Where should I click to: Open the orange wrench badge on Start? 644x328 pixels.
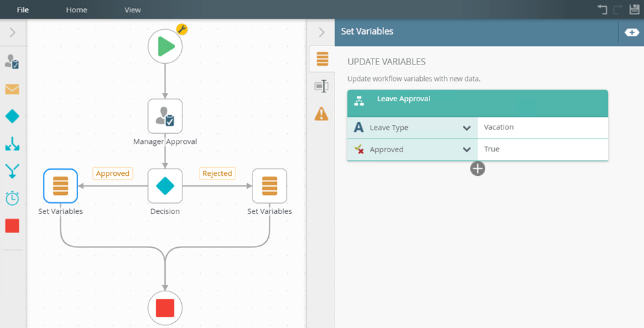point(182,29)
